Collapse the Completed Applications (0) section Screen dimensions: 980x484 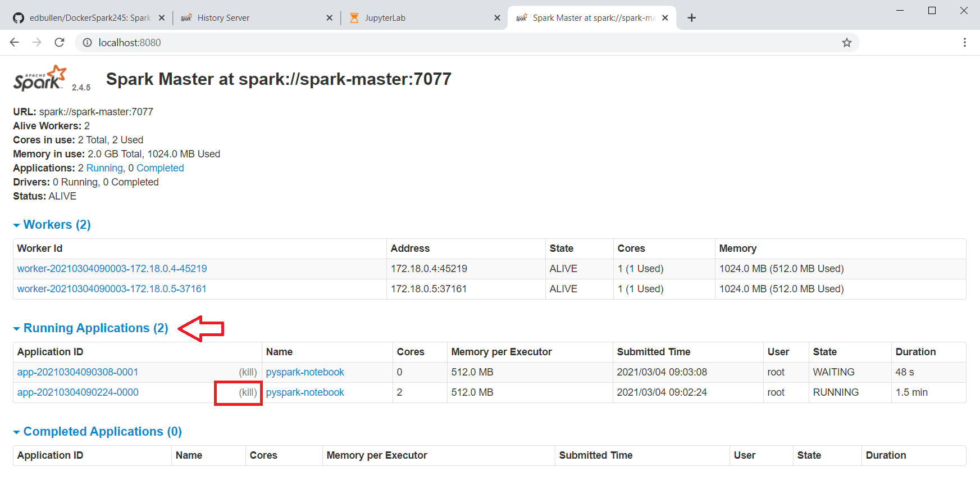(97, 432)
